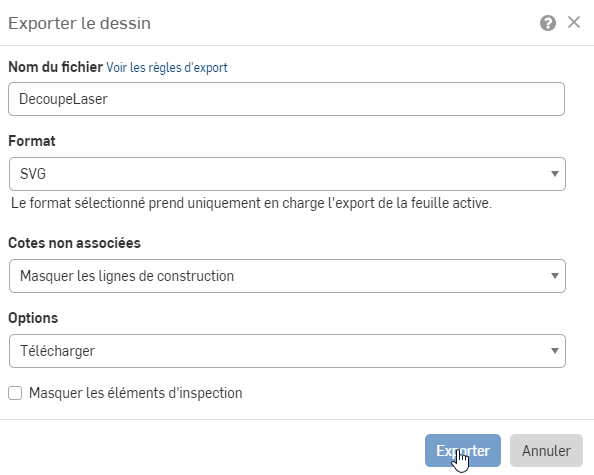Open the Format dropdown showing SVG

point(287,174)
